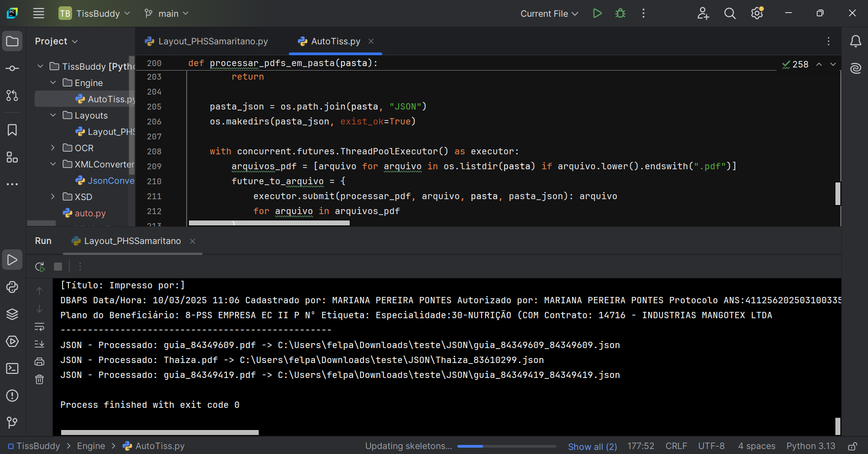Open the Git tool window
This screenshot has height=454, width=868.
pos(12,423)
